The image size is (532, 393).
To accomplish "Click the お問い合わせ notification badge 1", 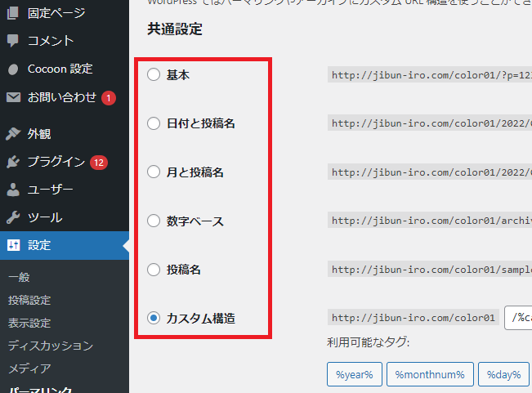I will [109, 98].
